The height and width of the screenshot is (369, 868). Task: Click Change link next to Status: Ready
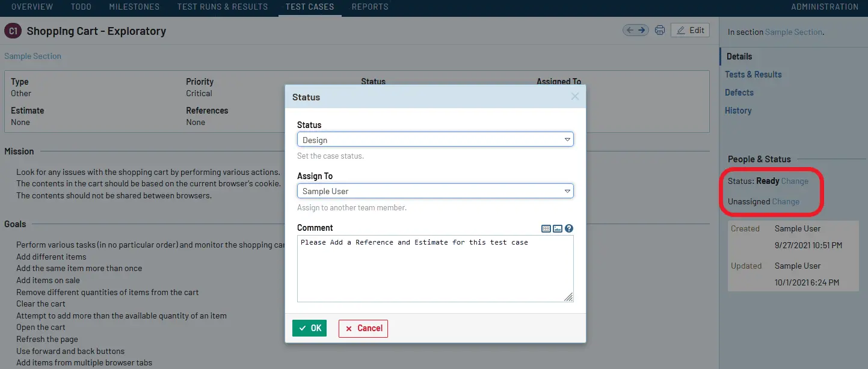pos(795,181)
